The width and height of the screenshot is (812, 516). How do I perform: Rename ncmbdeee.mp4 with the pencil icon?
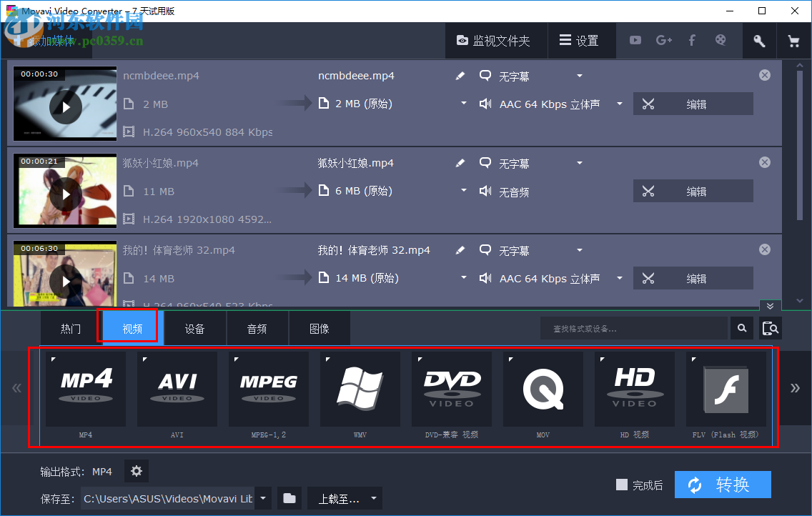(x=460, y=75)
